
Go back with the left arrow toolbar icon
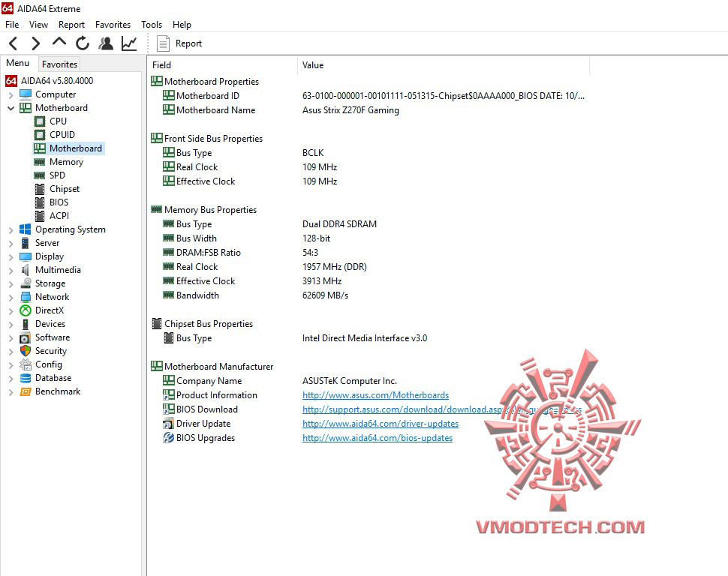pos(13,43)
